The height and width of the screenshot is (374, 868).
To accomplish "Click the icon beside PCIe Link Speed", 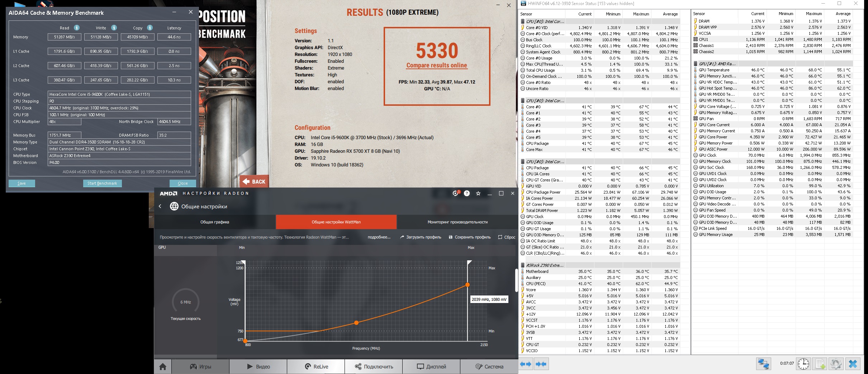I will pyautogui.click(x=696, y=228).
